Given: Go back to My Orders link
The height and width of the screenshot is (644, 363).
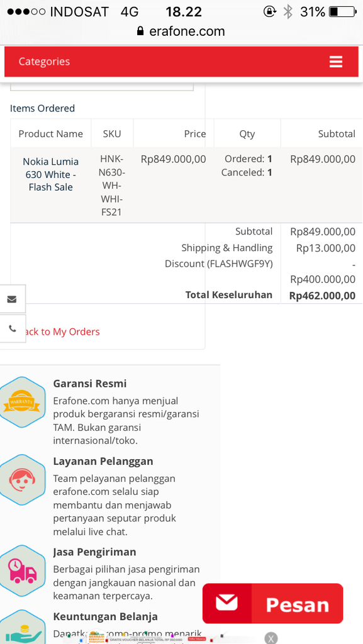Looking at the screenshot, I should [x=61, y=331].
